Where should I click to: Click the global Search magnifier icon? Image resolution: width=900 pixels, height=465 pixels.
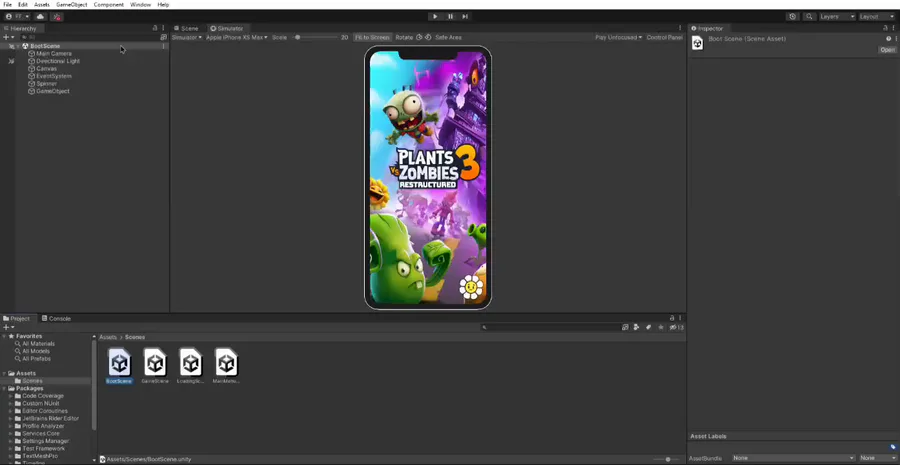coord(809,17)
